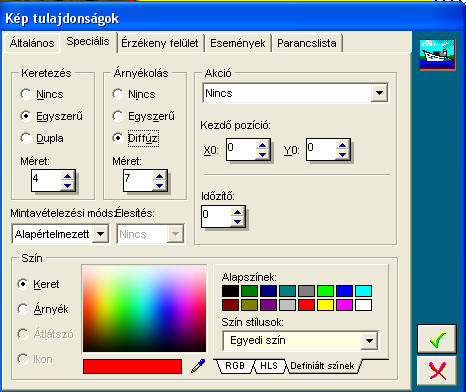Pick the cyan basic swatch

(x=363, y=291)
